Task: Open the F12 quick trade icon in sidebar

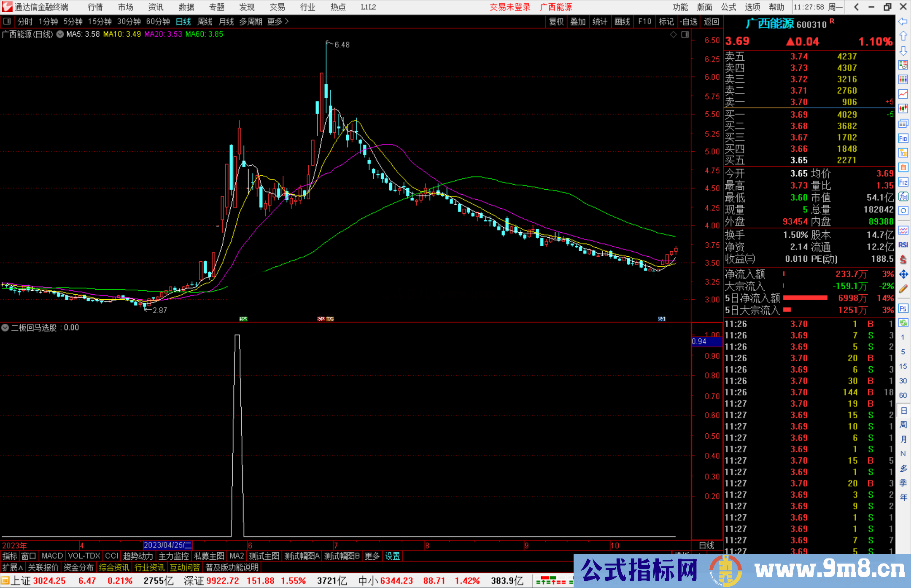Action: click(x=903, y=181)
